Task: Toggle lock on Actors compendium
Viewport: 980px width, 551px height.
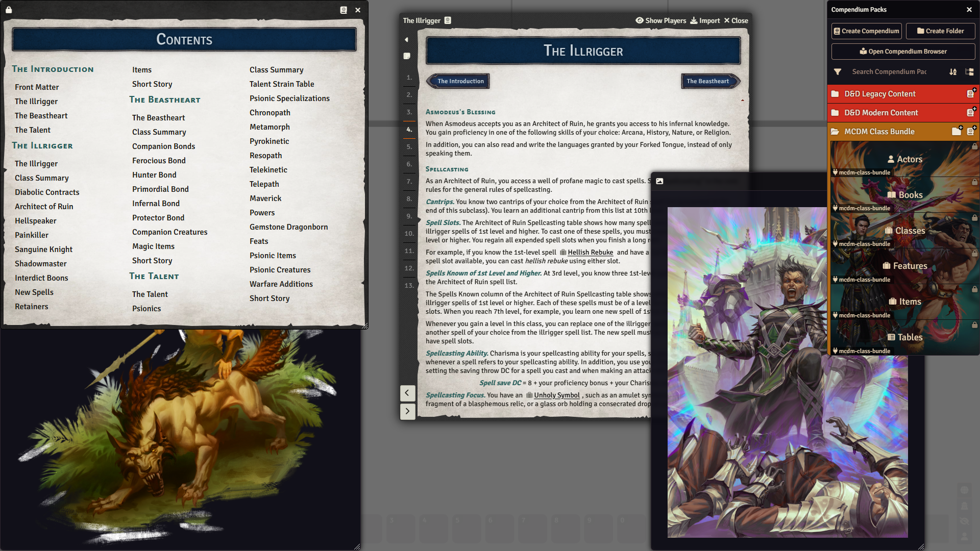Action: tap(974, 146)
